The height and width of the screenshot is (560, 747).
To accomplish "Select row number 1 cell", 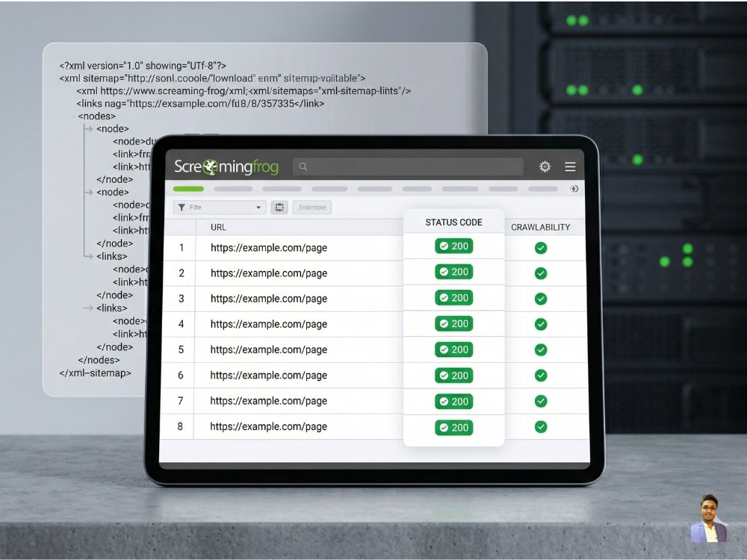I will pos(181,248).
